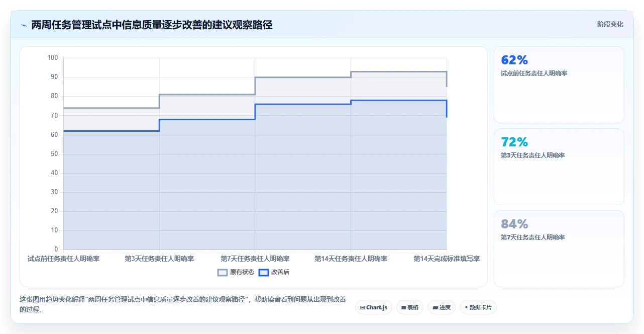Click x-axis label 第3天任务责任人明确率
Viewport: 644px width, 334px height.
click(x=159, y=259)
